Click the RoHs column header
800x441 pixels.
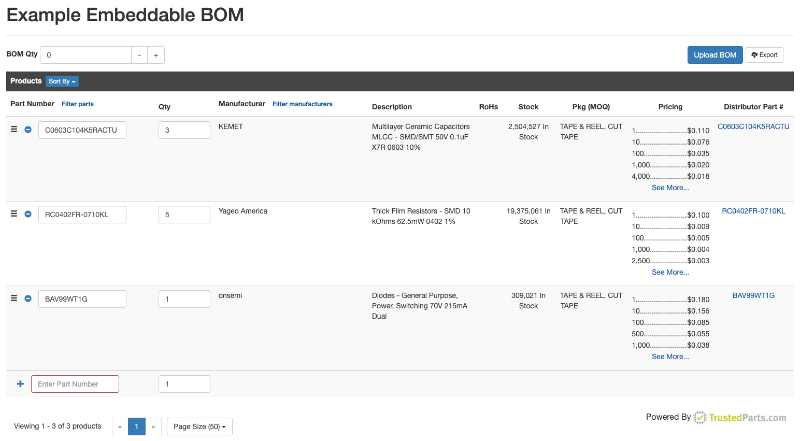tap(488, 107)
